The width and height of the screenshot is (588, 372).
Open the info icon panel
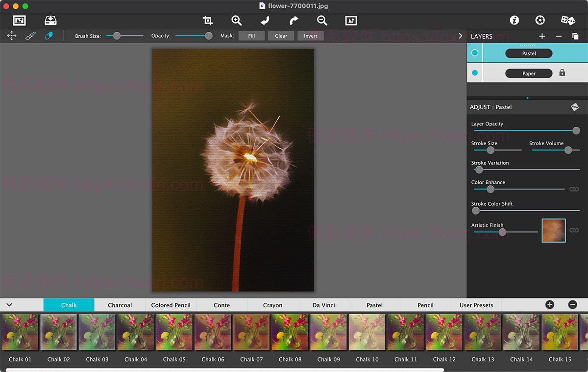coord(514,21)
